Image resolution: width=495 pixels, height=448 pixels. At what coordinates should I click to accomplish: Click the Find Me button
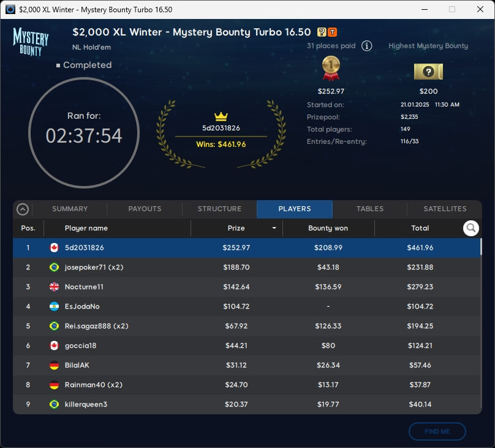(437, 431)
